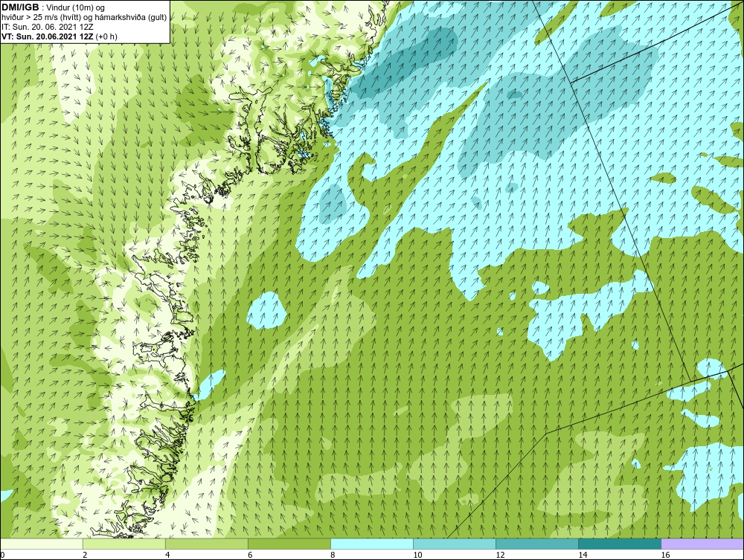Click the legend scale label '16'
The height and width of the screenshot is (560, 744).
(x=665, y=555)
